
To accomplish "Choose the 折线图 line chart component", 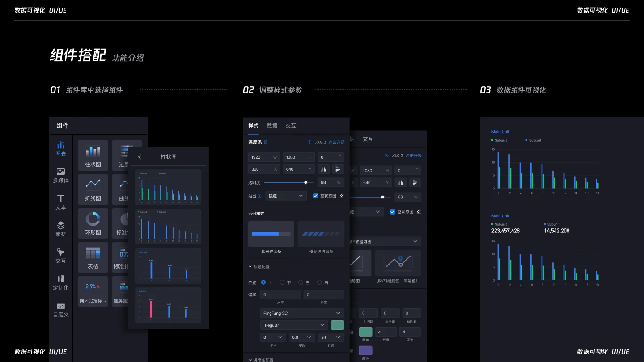I will (93, 189).
